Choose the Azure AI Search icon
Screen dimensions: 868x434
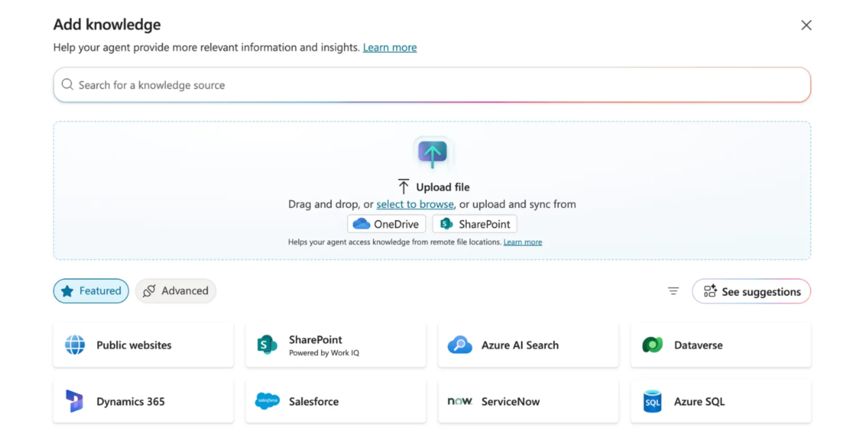tap(460, 345)
